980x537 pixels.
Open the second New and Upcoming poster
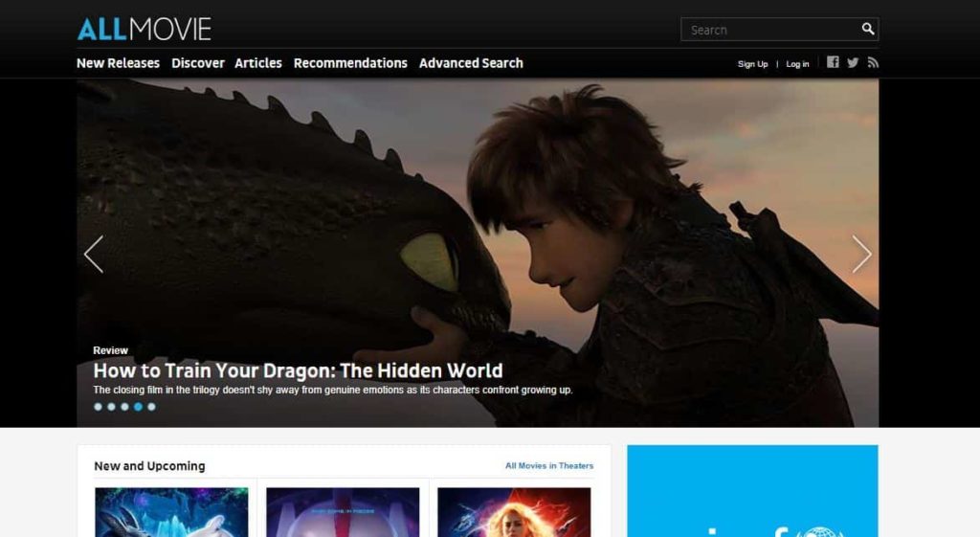tap(343, 512)
